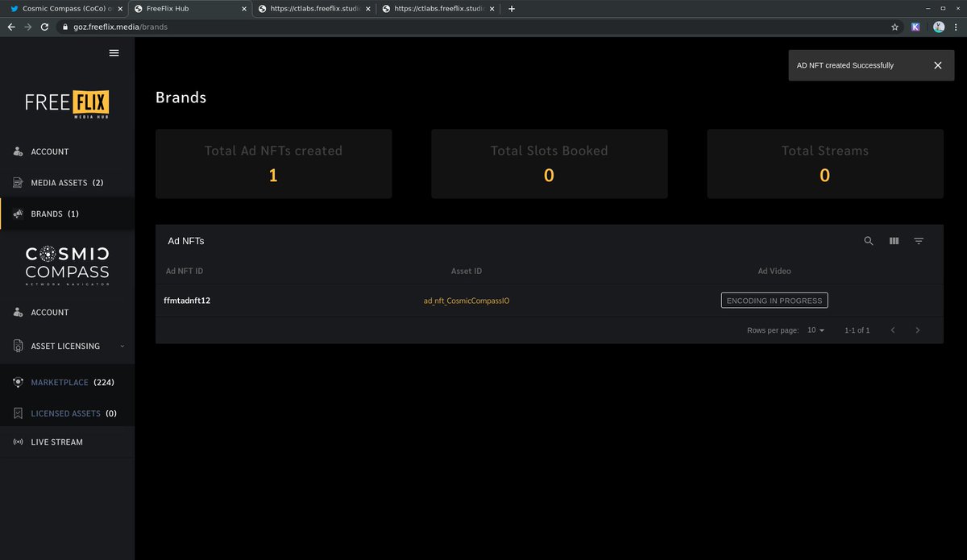
Task: Bookmark this page with the star icon
Action: click(894, 27)
